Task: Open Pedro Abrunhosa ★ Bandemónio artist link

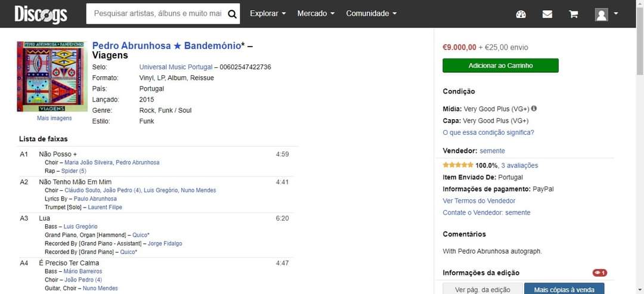Action: (x=166, y=46)
